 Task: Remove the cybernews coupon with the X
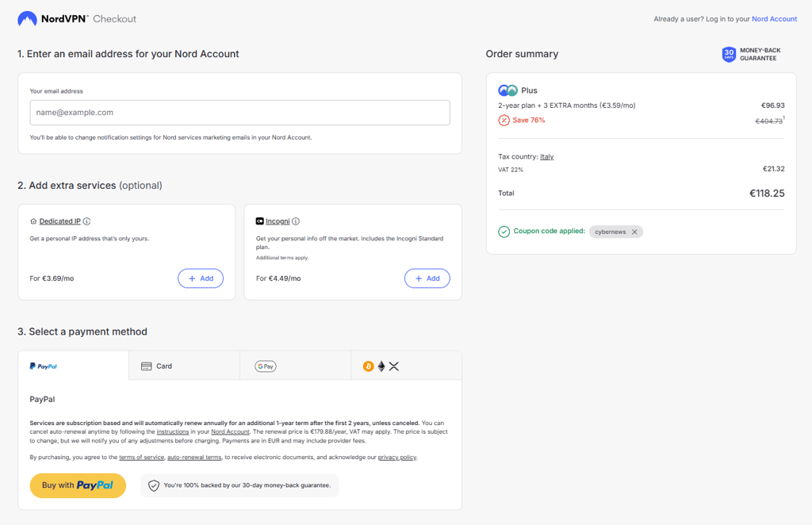(634, 232)
